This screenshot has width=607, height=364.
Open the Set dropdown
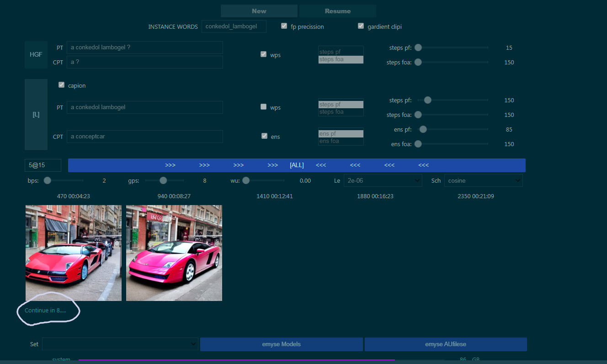[120, 344]
